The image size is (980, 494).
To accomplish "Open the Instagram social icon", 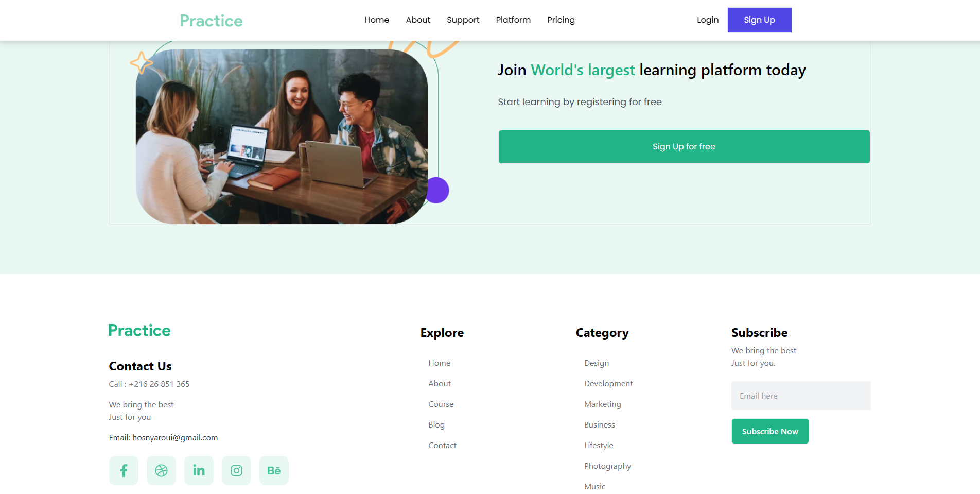I will click(x=236, y=470).
